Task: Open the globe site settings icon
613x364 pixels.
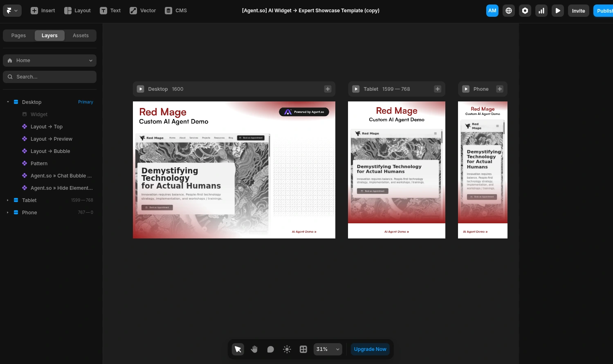Action: pos(509,11)
